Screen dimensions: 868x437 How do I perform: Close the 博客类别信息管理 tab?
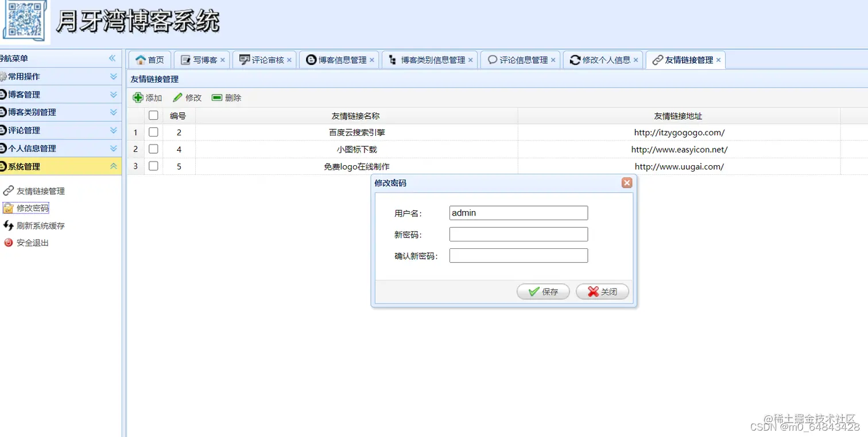(x=471, y=60)
